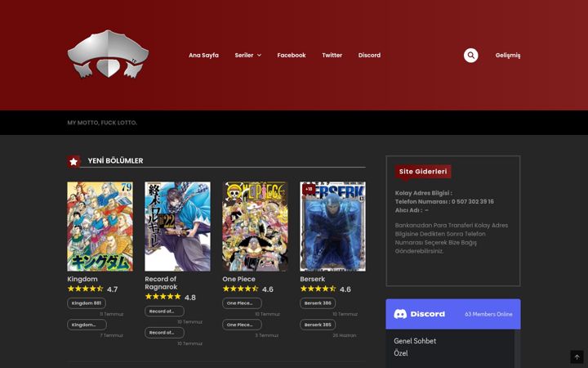Go to Ana Sayfa
This screenshot has width=588, height=368.
click(203, 56)
